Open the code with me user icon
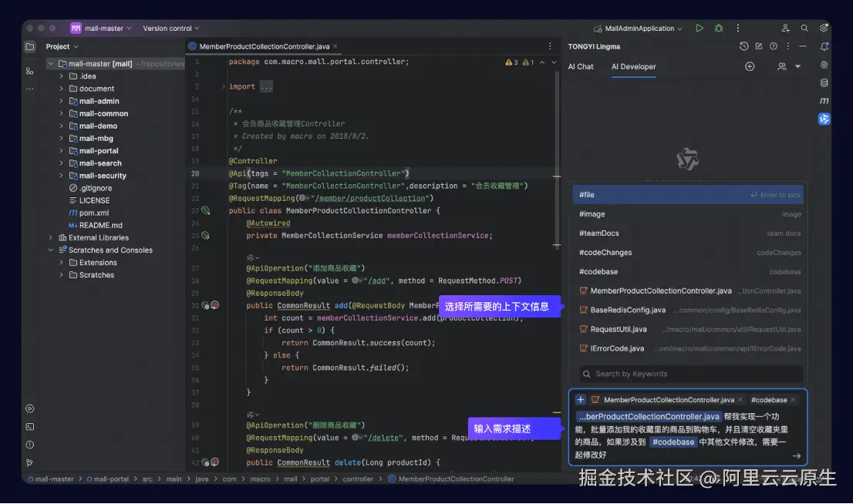 coord(785,29)
